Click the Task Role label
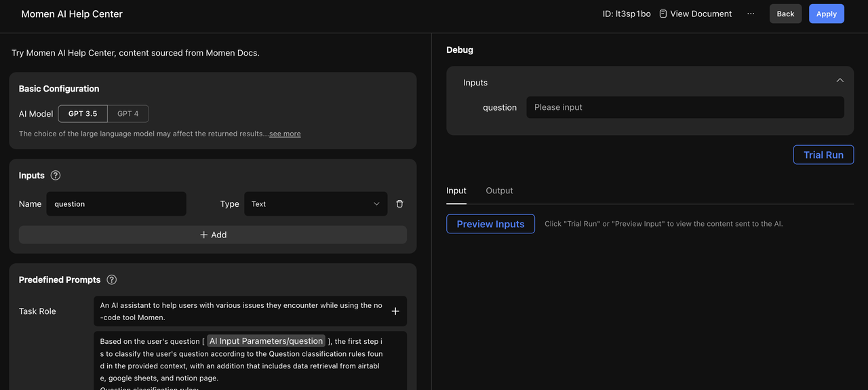The height and width of the screenshot is (390, 868). click(x=37, y=311)
